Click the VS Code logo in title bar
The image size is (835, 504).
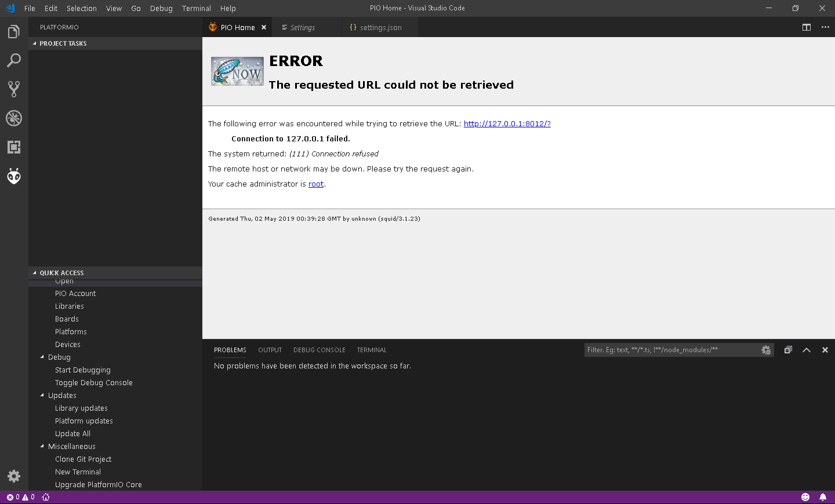10,8
